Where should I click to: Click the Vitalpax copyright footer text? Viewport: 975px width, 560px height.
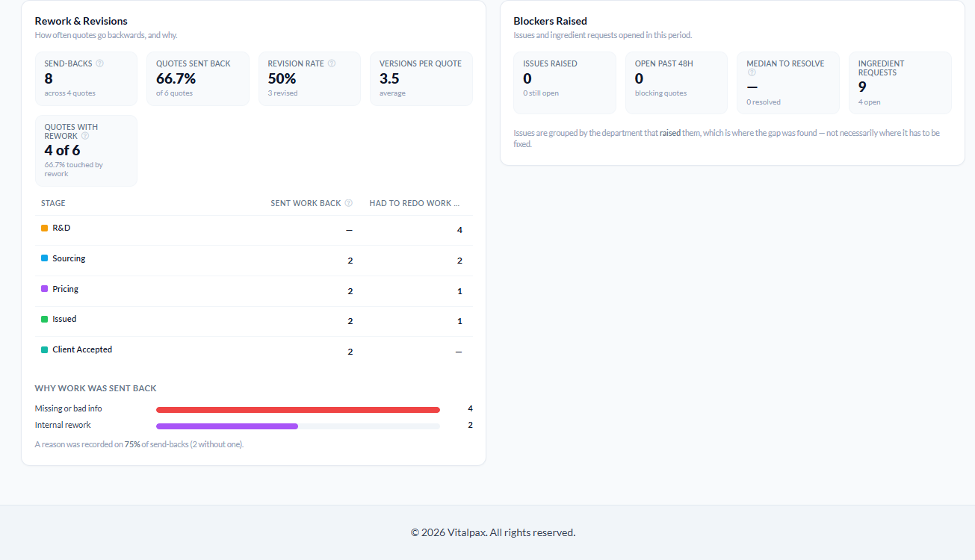[x=493, y=532]
